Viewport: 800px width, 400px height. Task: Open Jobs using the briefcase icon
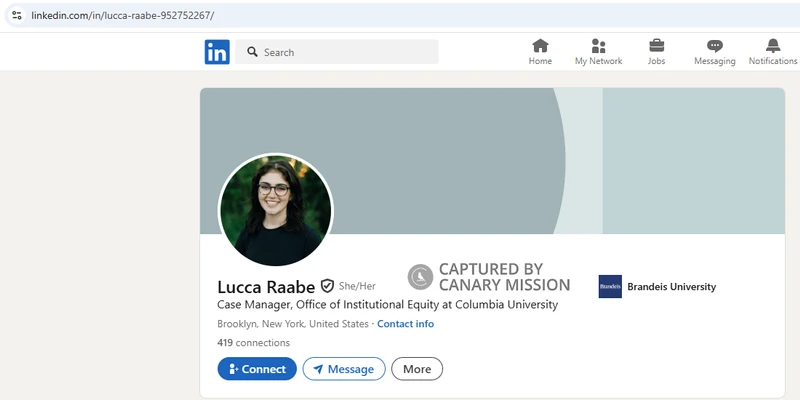656,46
